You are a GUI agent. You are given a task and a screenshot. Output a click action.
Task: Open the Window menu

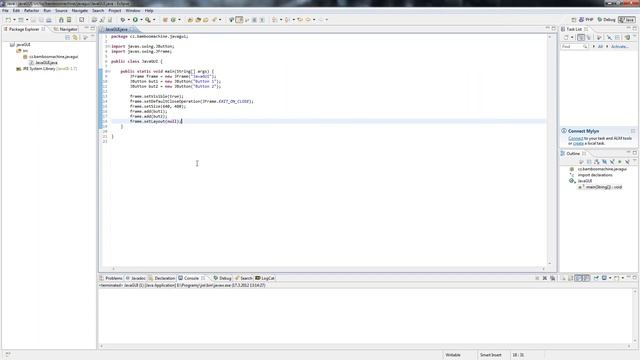[133, 10]
